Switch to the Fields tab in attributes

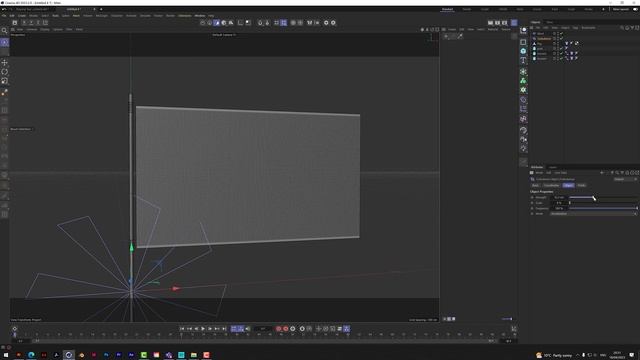[x=581, y=185]
